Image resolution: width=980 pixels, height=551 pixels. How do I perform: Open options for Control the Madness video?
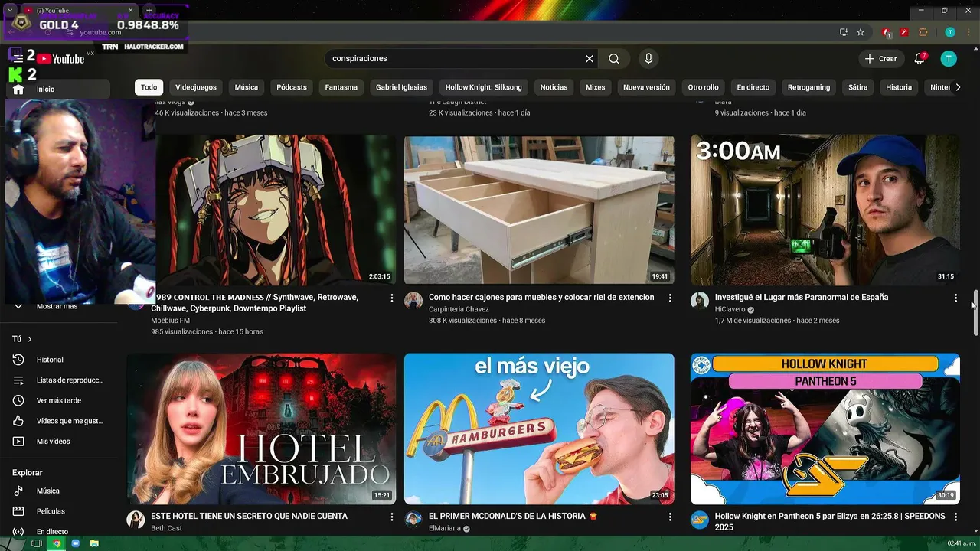pos(392,298)
